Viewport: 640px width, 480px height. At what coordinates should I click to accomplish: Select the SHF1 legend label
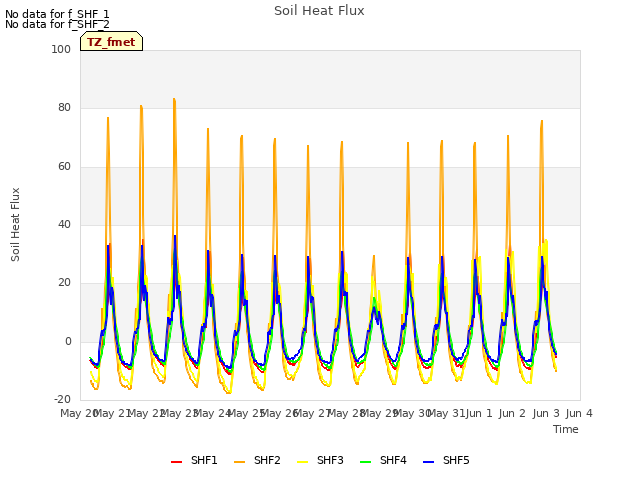coord(204,460)
